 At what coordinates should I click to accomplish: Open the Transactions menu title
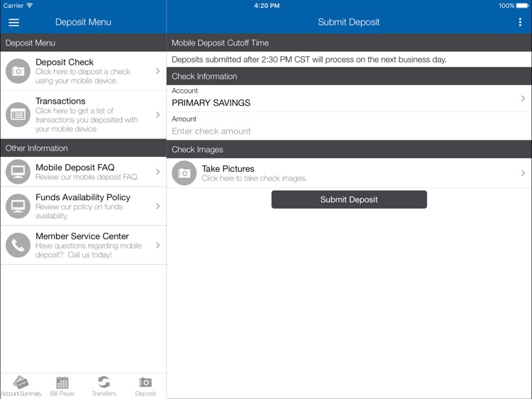click(60, 102)
